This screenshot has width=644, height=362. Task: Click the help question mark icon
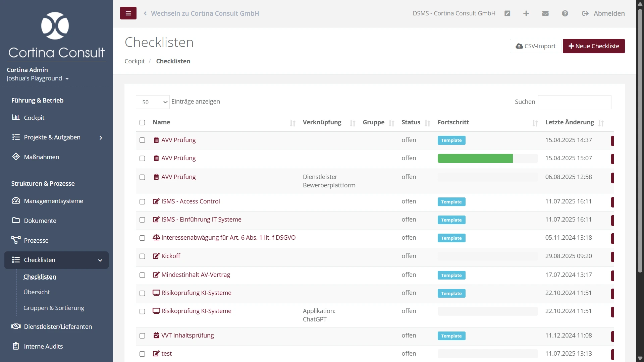click(x=565, y=13)
